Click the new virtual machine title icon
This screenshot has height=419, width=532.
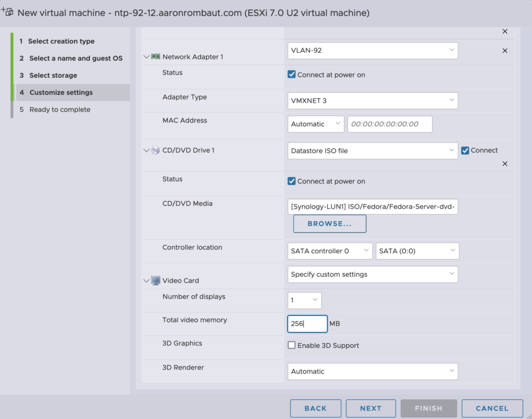click(x=8, y=12)
